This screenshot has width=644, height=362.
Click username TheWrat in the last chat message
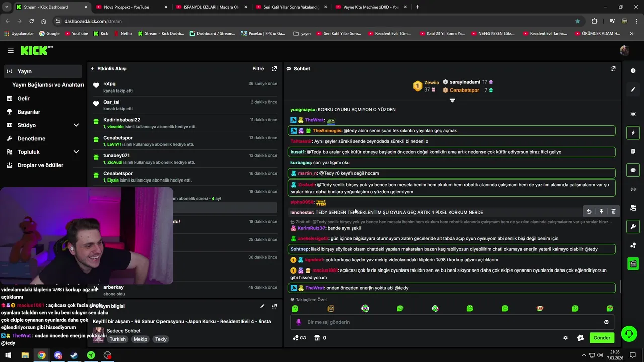[314, 288]
